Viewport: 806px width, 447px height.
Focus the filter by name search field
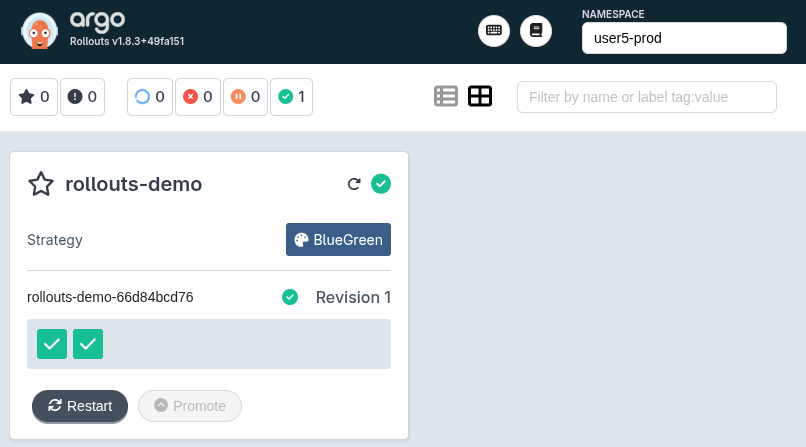(646, 97)
